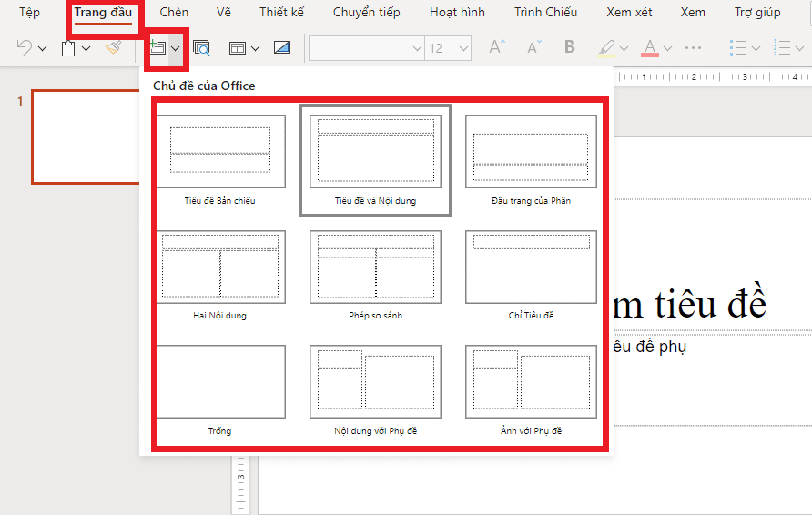The height and width of the screenshot is (515, 812).
Task: Click the slide Layout icon
Action: (x=238, y=48)
